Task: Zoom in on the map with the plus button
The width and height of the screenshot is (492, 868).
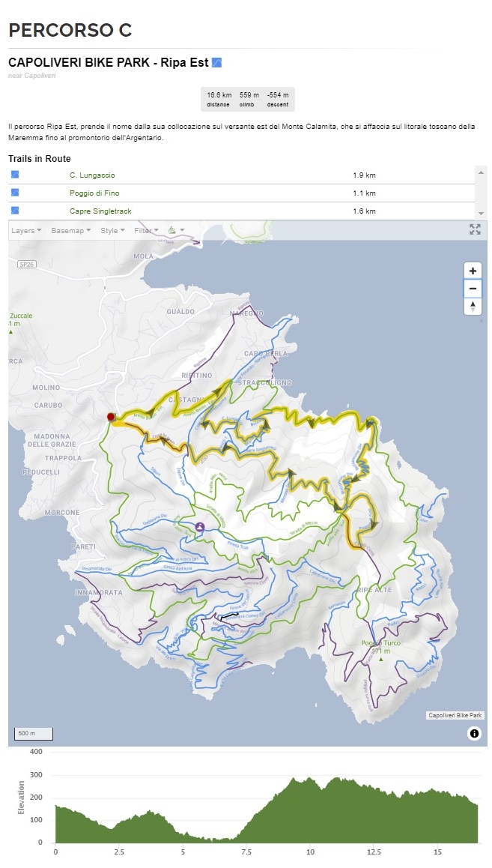Action: 473,271
